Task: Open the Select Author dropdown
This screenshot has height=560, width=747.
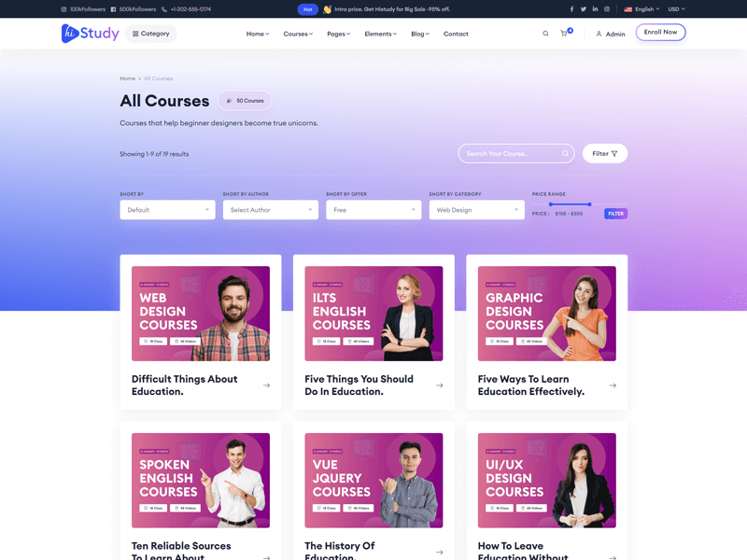Action: click(x=270, y=210)
